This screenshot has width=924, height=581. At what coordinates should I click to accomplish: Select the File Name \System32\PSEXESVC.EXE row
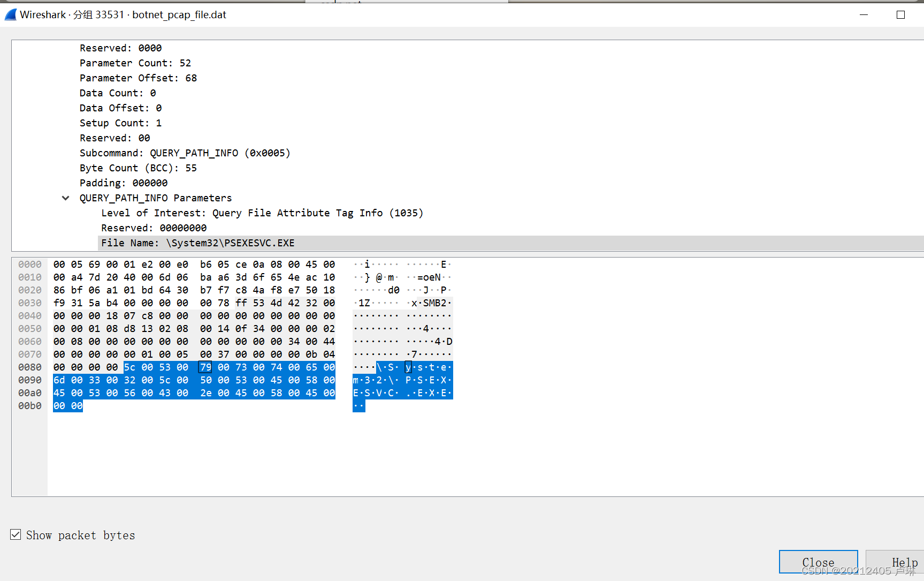pos(511,243)
